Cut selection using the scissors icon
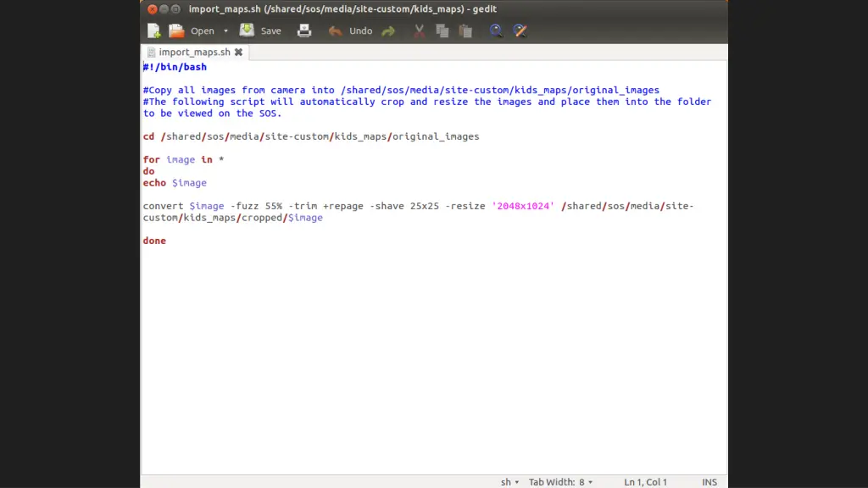The image size is (868, 488). point(420,31)
